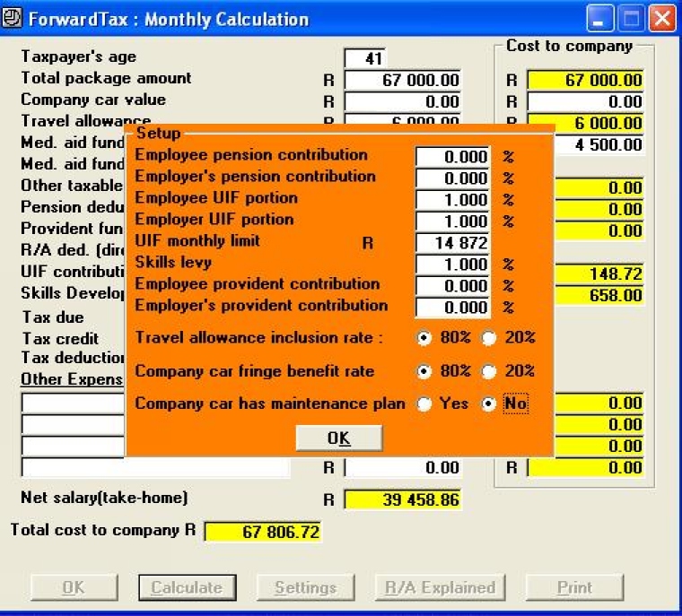Image resolution: width=682 pixels, height=616 pixels.
Task: Set company car maintenance plan to No
Action: pyautogui.click(x=489, y=403)
